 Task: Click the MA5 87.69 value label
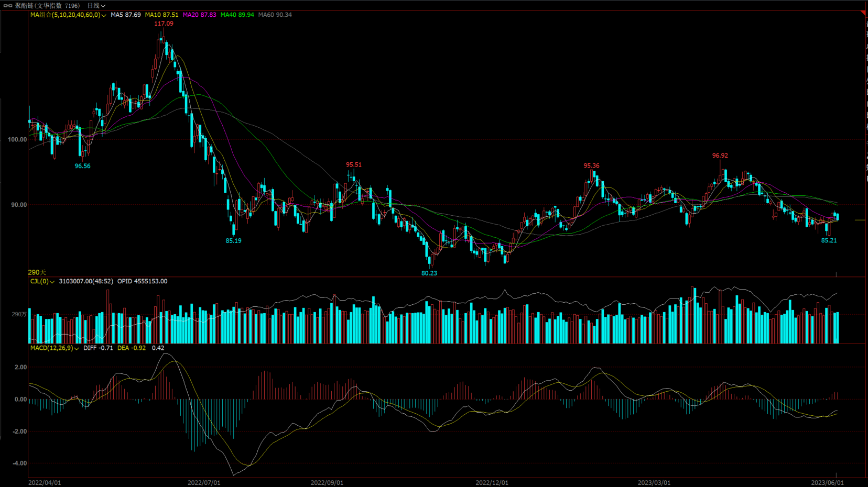(x=126, y=15)
